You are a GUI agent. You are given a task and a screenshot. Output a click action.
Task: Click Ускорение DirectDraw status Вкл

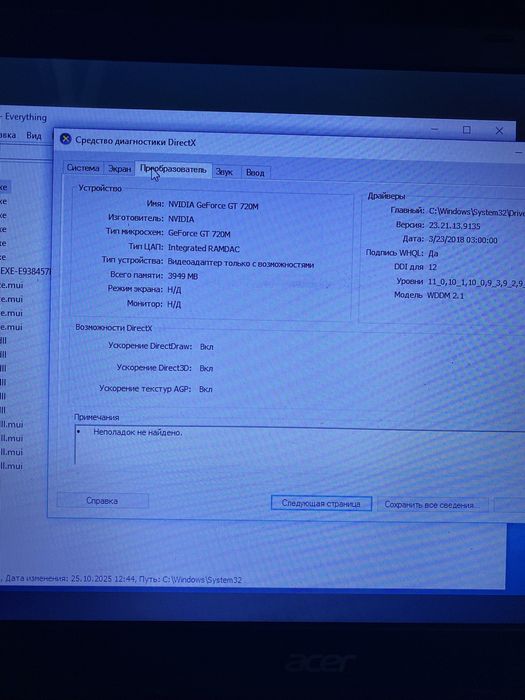[206, 347]
